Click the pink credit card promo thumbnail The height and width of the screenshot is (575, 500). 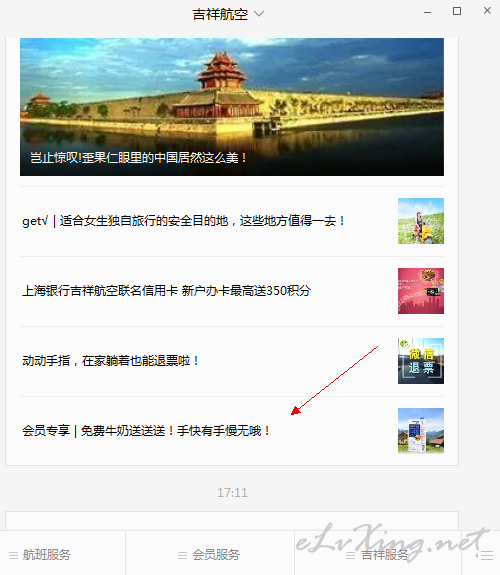click(421, 291)
